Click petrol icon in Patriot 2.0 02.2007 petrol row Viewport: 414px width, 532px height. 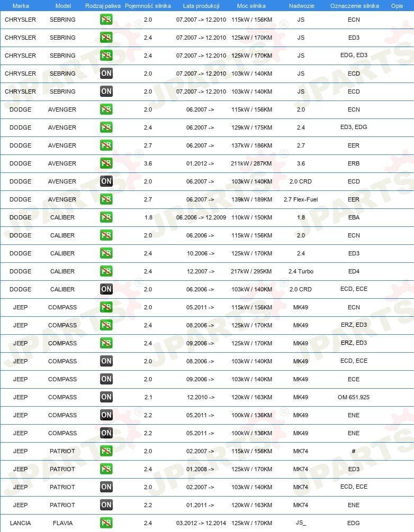106,451
